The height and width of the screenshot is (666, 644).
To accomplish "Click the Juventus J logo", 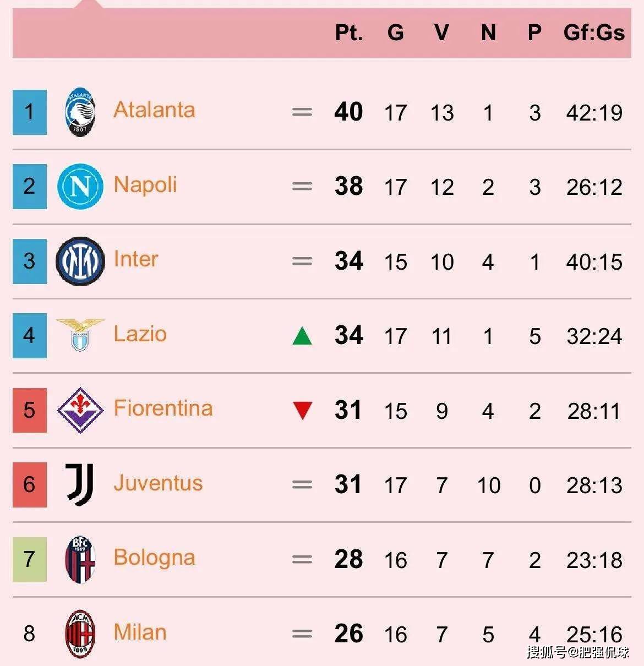I will coord(80,484).
